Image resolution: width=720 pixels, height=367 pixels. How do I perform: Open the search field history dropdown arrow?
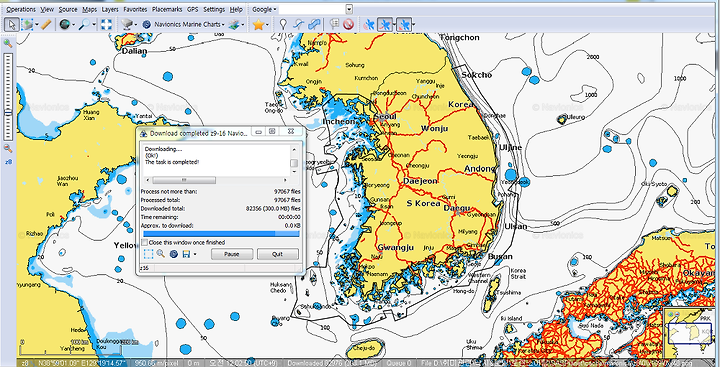[349, 9]
